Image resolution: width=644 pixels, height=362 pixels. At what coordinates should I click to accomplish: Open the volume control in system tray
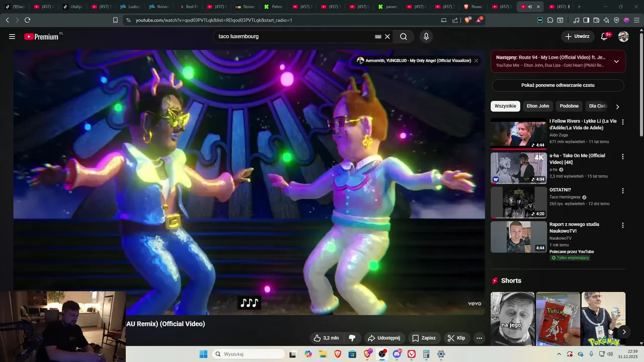coord(610,354)
